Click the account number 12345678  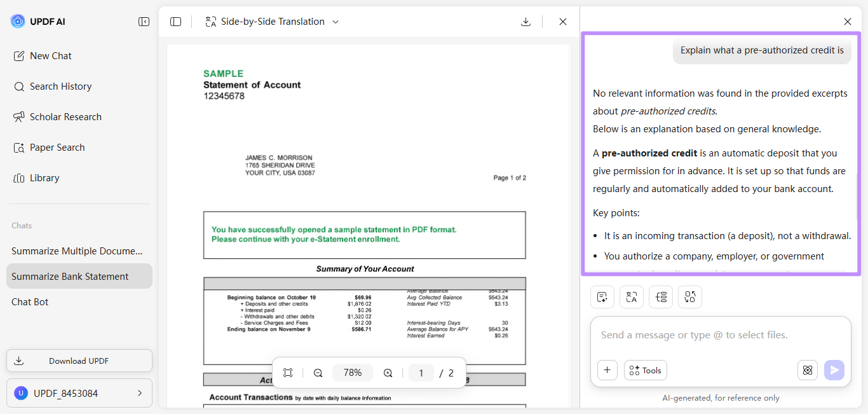224,96
